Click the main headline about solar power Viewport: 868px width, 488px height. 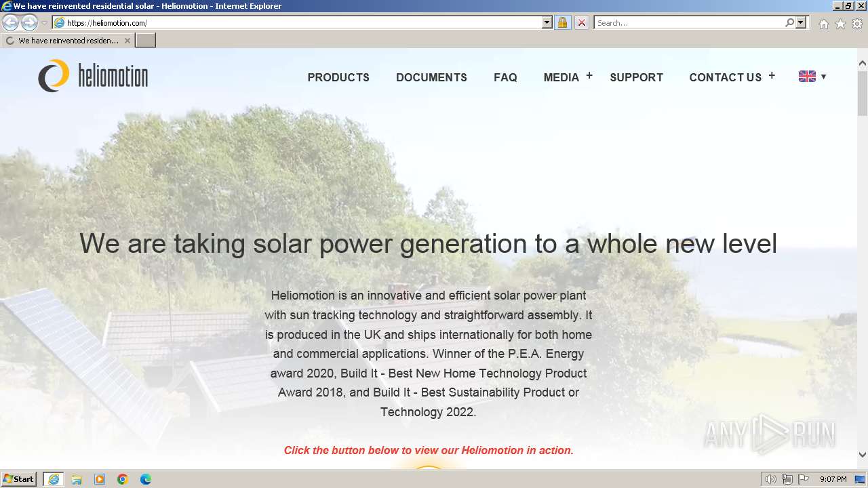pos(428,243)
